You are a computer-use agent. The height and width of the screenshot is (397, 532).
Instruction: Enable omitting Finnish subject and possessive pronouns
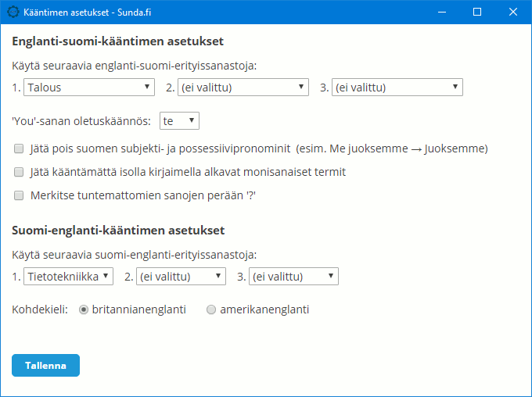click(19, 148)
